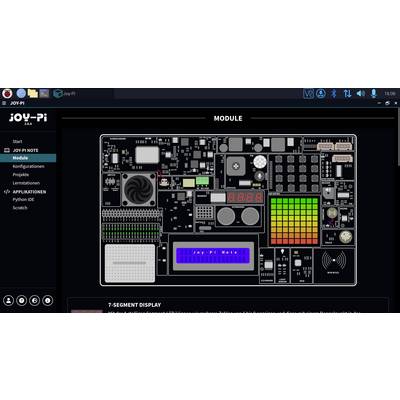Screen dimensions: 400x400
Task: Click the Bluetooth tray icon
Action: 334,93
